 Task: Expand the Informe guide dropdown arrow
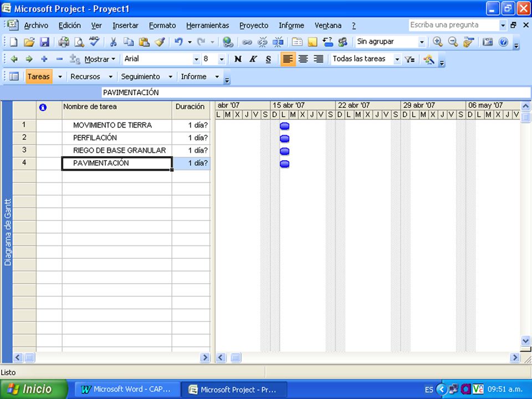click(217, 76)
